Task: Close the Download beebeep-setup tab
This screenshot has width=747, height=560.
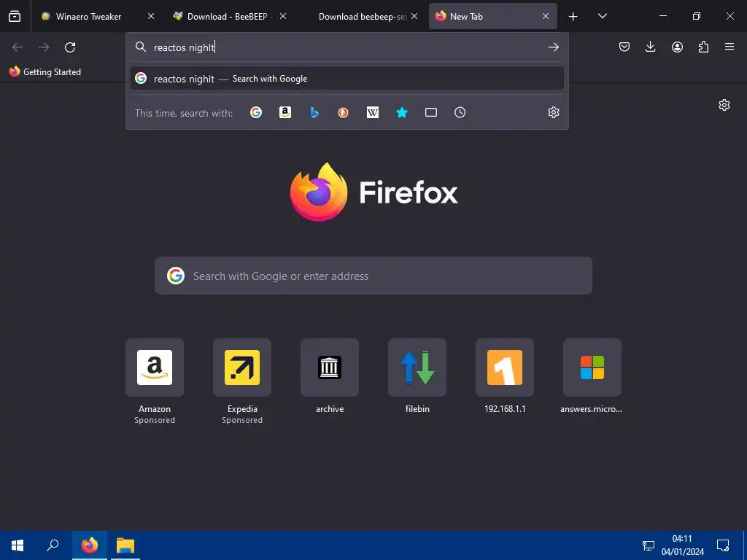Action: point(414,16)
